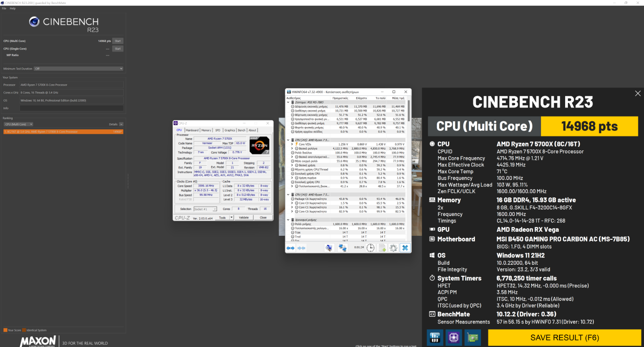This screenshot has width=644, height=347.
Task: Click HWiNFO network computers icon
Action: pyautogui.click(x=343, y=248)
